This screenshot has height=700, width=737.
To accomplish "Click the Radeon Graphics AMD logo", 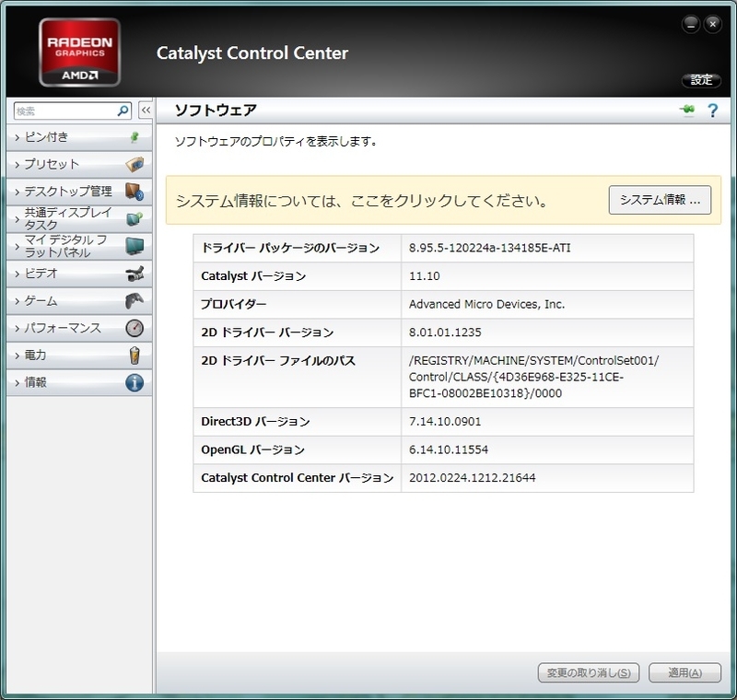I will click(79, 52).
